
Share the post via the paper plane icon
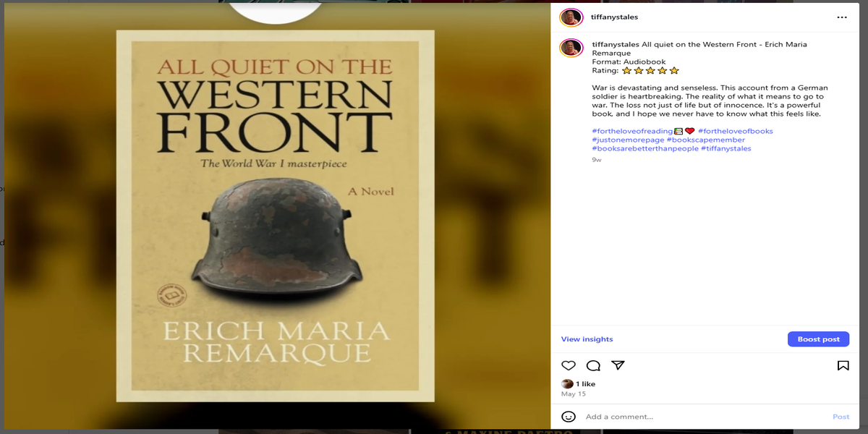618,365
